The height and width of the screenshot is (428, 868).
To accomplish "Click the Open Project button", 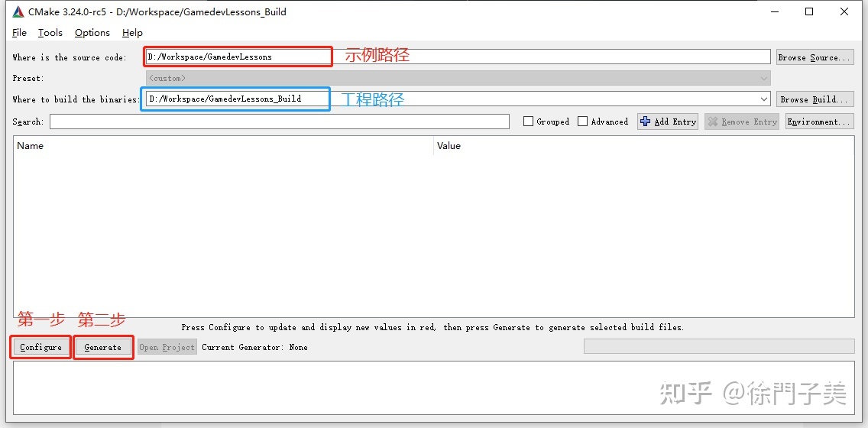I will point(167,347).
